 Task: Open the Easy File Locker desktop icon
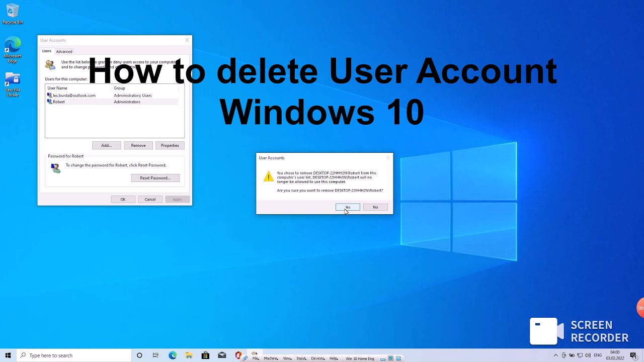(x=13, y=85)
